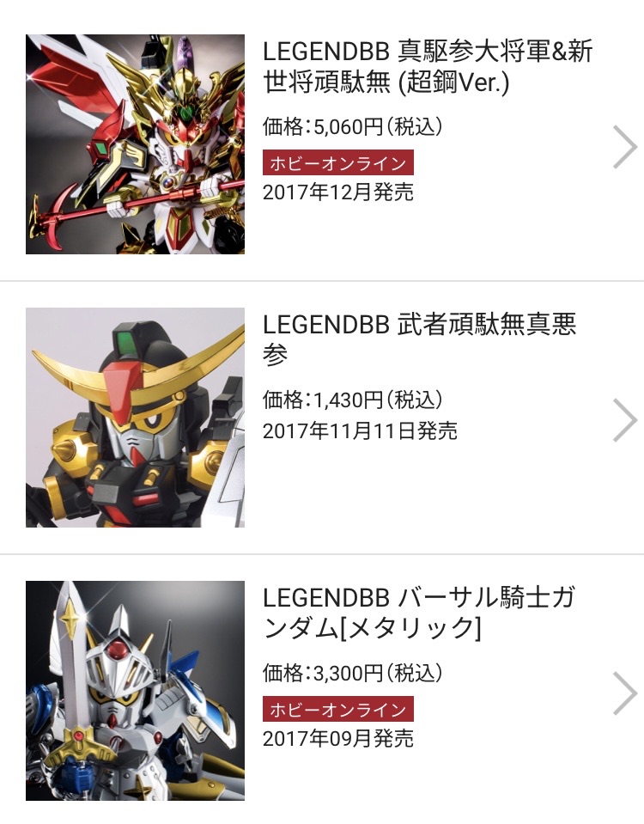Select the 1,430円 price text
644x824 pixels.
click(x=352, y=400)
